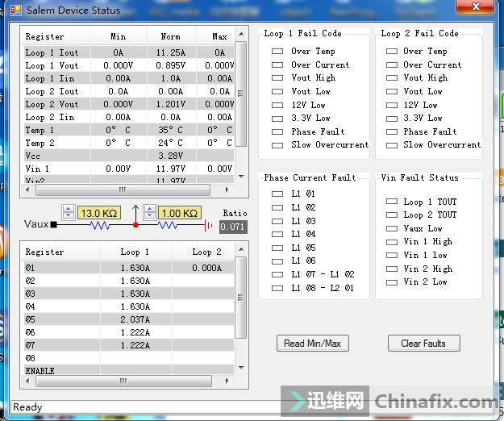Image resolution: width=504 pixels, height=421 pixels.
Task: Toggle the L1 Ø3 phase fault indicator
Action: pyautogui.click(x=277, y=222)
